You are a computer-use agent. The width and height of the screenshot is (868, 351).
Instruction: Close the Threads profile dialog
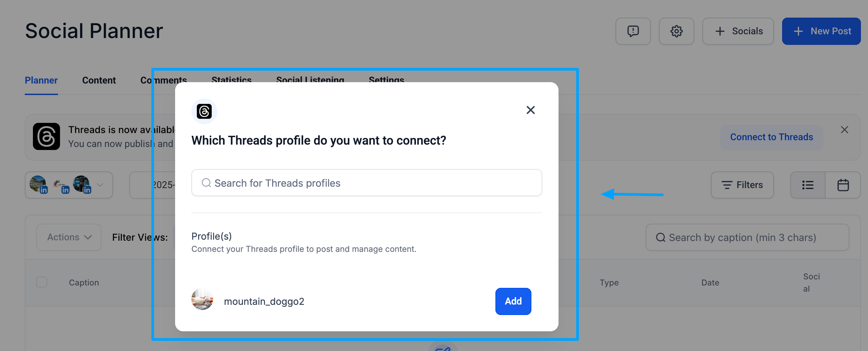tap(531, 110)
